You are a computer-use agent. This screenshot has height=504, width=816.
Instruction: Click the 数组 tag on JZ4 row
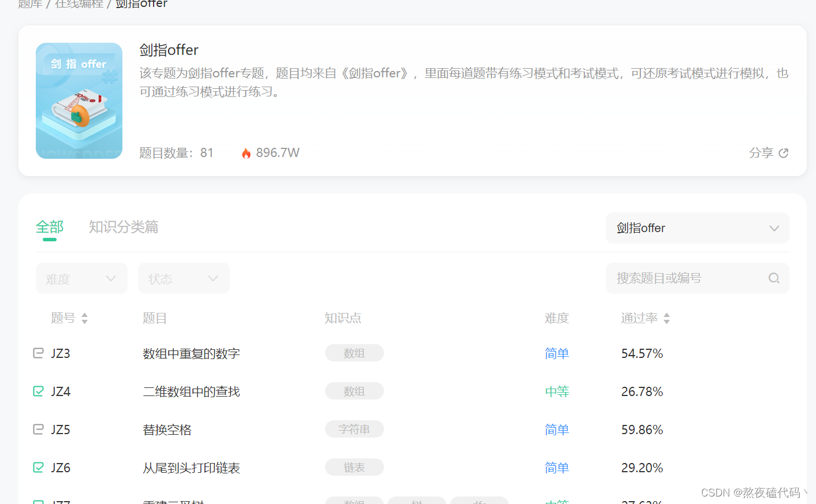355,391
